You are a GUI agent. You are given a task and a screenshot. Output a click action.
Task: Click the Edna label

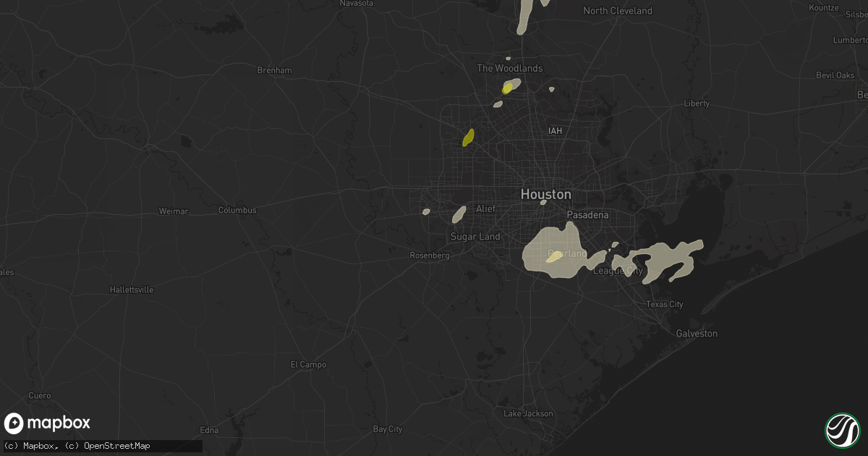(x=210, y=430)
